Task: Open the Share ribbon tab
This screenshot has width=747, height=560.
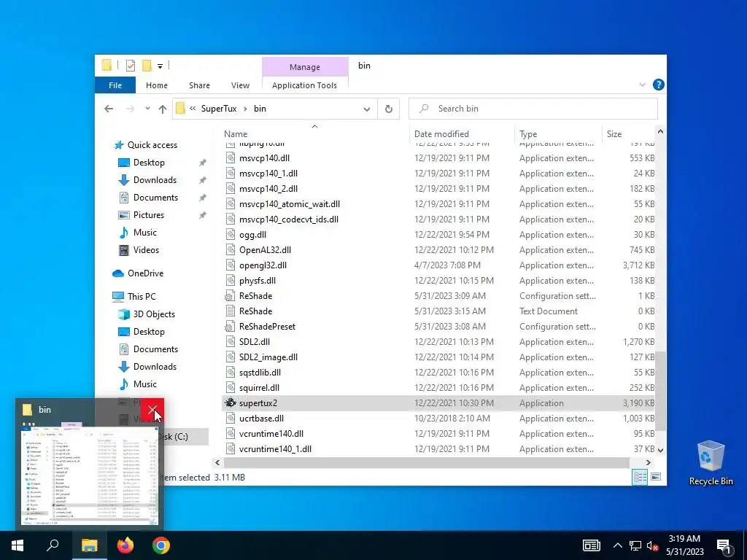Action: point(199,85)
